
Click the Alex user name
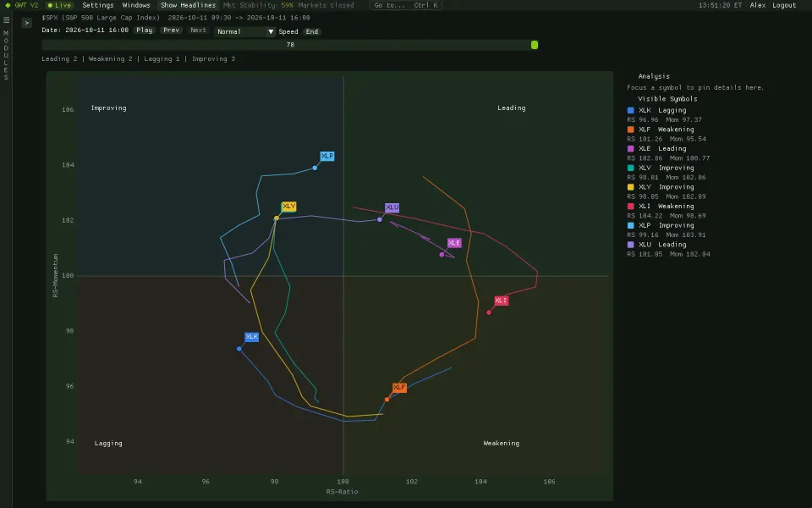click(x=758, y=5)
